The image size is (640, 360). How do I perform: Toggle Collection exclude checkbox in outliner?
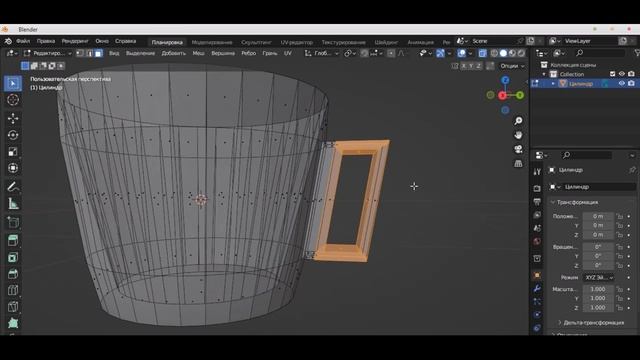[x=613, y=74]
